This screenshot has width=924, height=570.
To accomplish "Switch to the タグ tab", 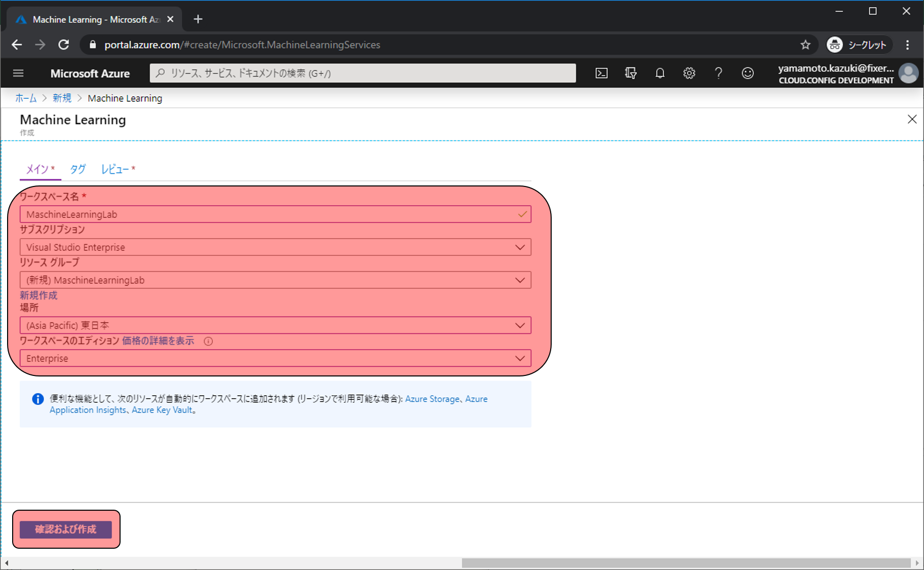I will (x=78, y=169).
